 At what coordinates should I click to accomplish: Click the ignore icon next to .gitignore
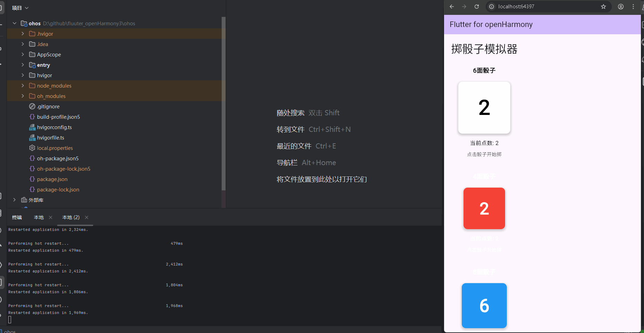point(32,106)
